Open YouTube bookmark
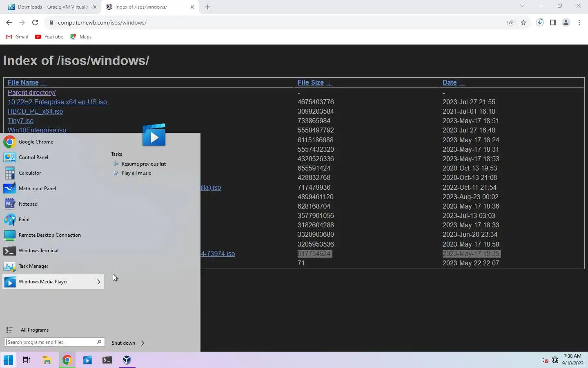This screenshot has height=368, width=588. 49,37
